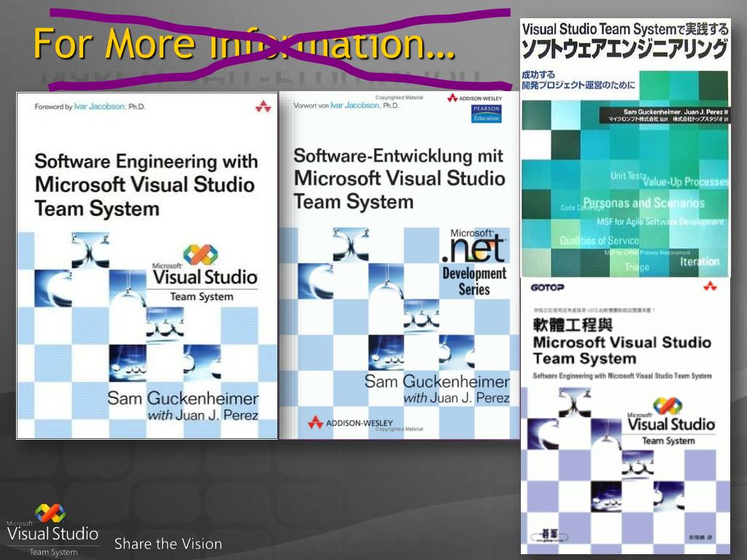Screen dimensions: 747x560
Task: Click 'with Juan J. Perez' on English cover
Action: coord(203,415)
